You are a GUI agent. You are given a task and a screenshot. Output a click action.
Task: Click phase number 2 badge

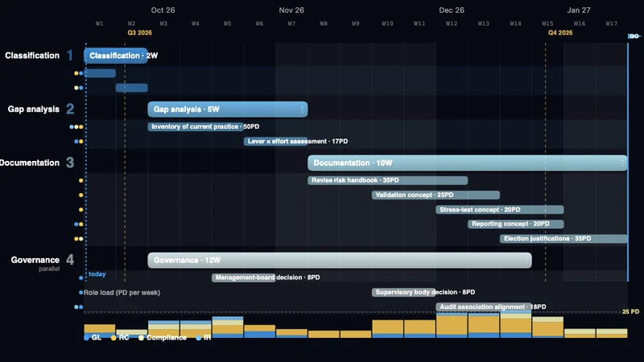[x=70, y=109]
